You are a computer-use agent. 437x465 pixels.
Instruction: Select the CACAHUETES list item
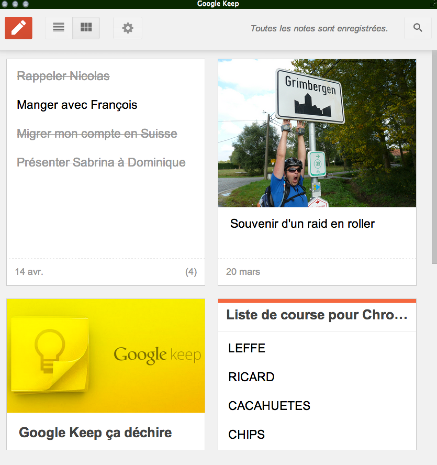click(x=269, y=406)
